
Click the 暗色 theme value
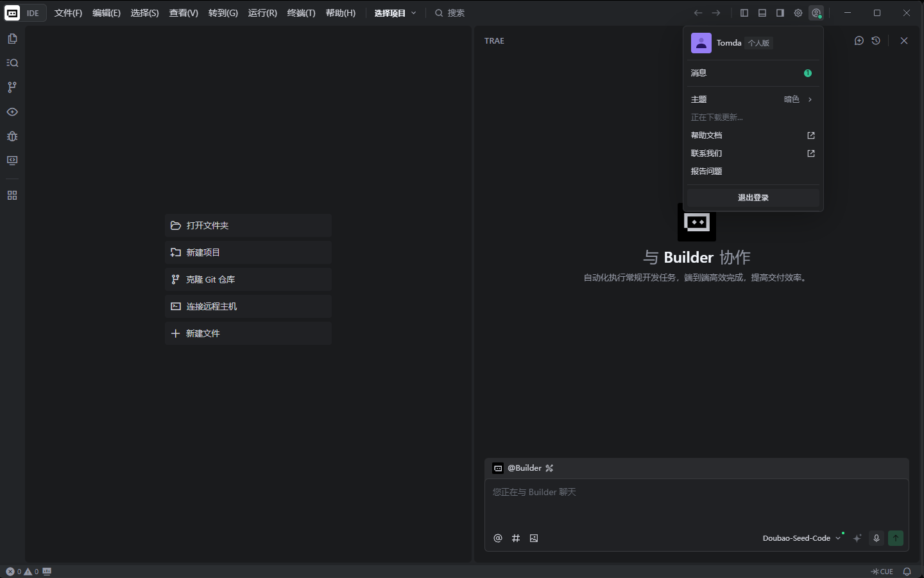point(792,100)
